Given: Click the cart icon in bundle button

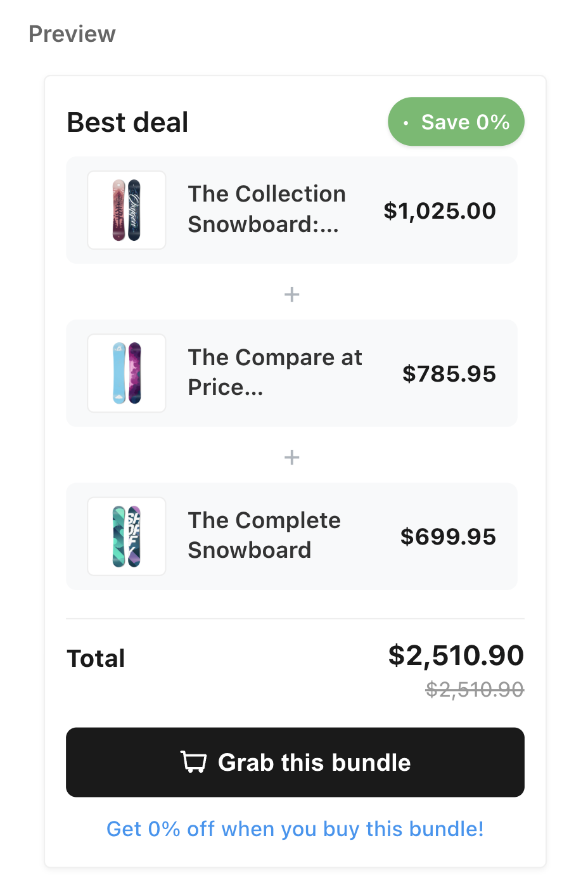Looking at the screenshot, I should pos(194,762).
